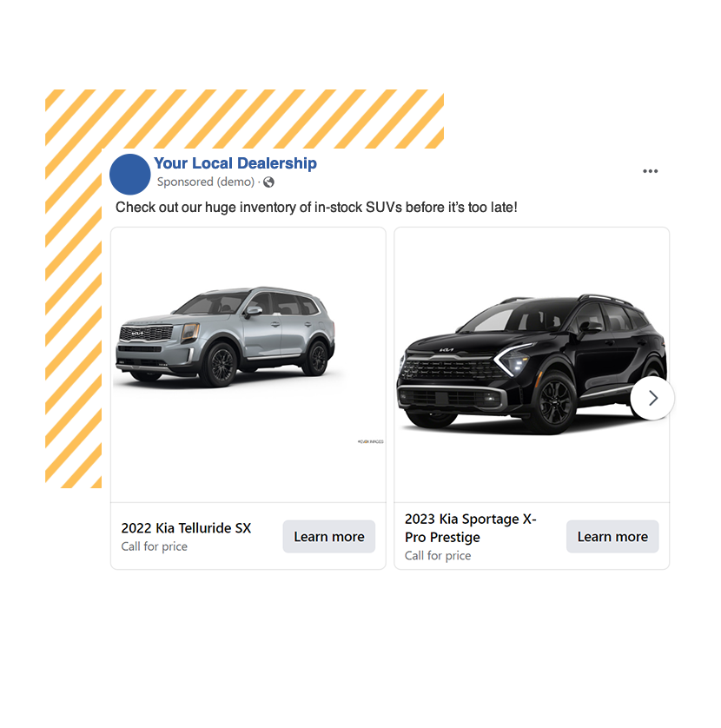Click the image credit watermark on Telluride card

370,441
